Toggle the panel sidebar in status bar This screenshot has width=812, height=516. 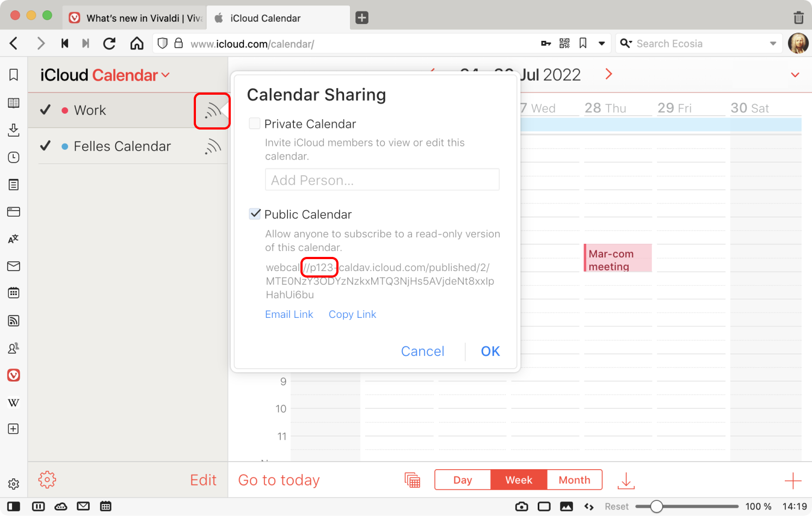point(14,506)
